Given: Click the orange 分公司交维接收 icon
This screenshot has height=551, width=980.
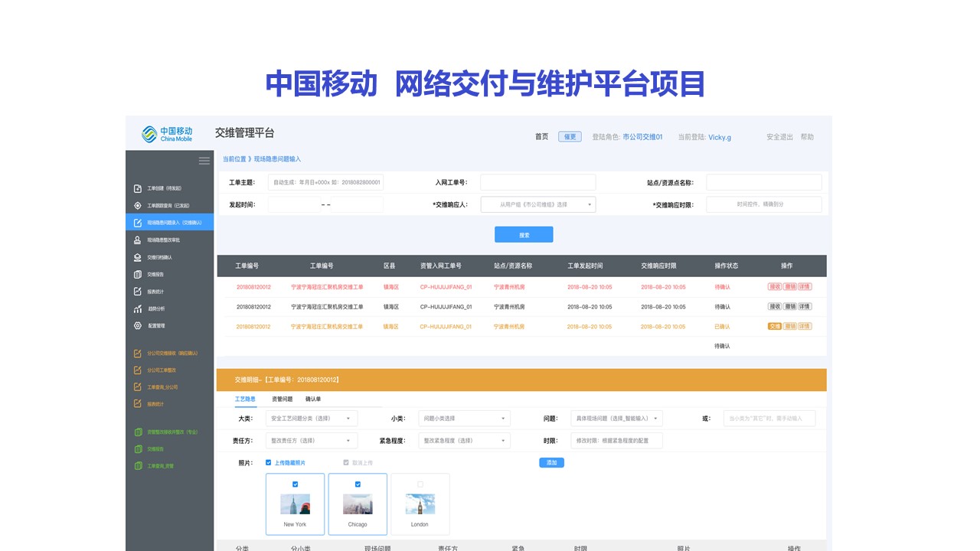Looking at the screenshot, I should 138,354.
